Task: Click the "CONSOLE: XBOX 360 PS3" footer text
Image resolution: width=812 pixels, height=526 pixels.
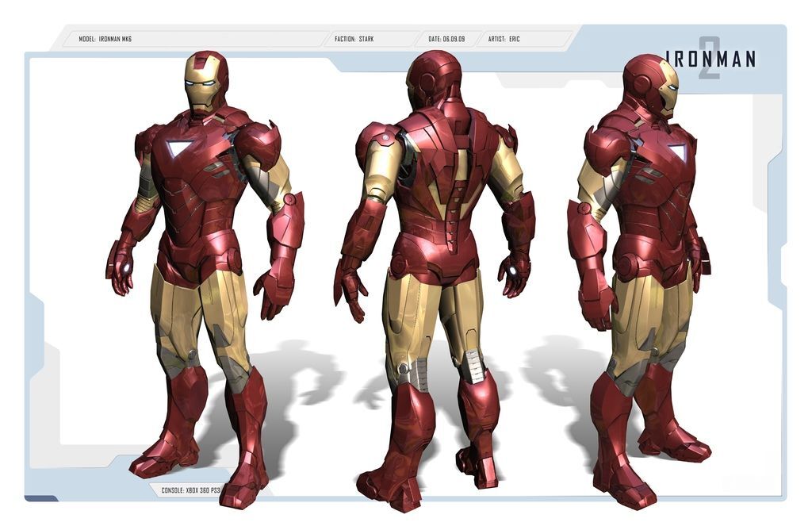Action: point(190,490)
